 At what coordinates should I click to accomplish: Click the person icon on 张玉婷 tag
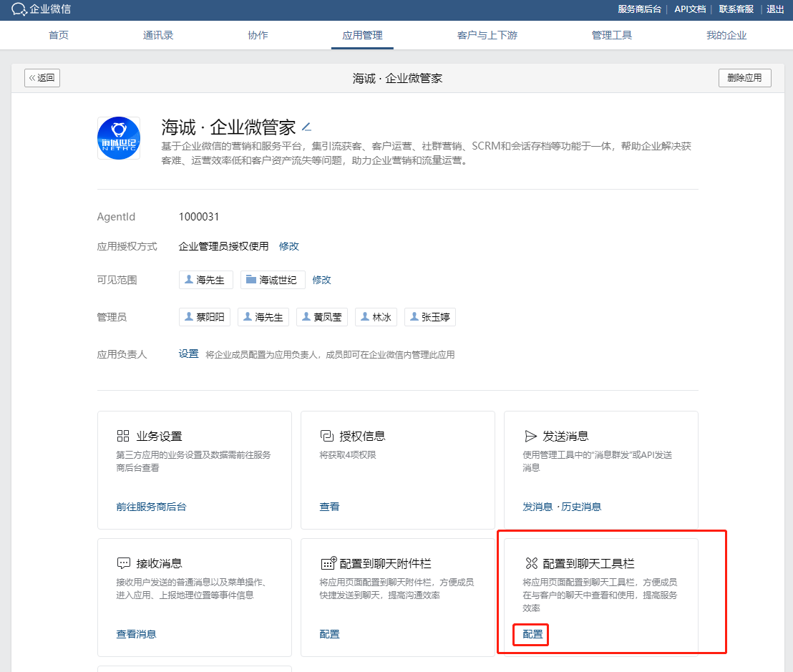click(x=414, y=316)
